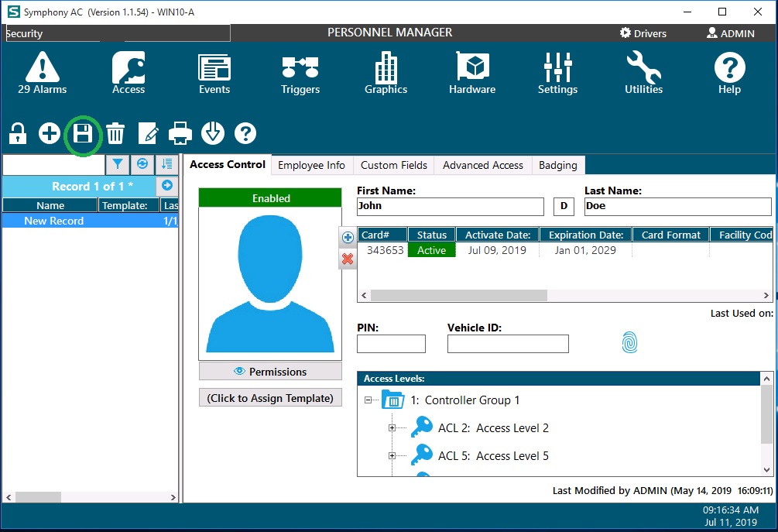Click the Vehicle ID input field

click(x=508, y=344)
